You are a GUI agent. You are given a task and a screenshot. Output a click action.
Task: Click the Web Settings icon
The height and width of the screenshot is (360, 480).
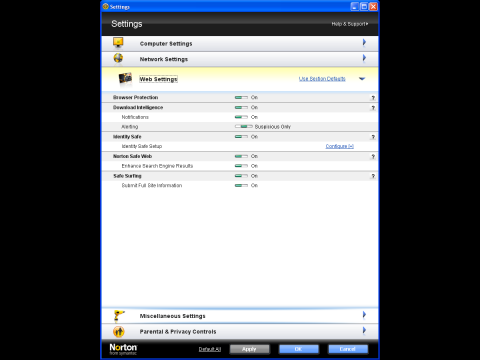pos(125,79)
